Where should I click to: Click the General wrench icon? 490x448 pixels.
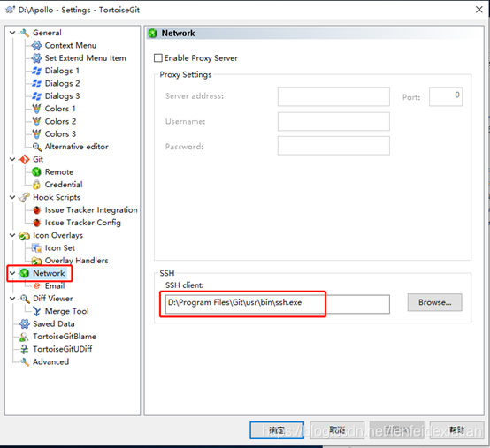click(25, 33)
